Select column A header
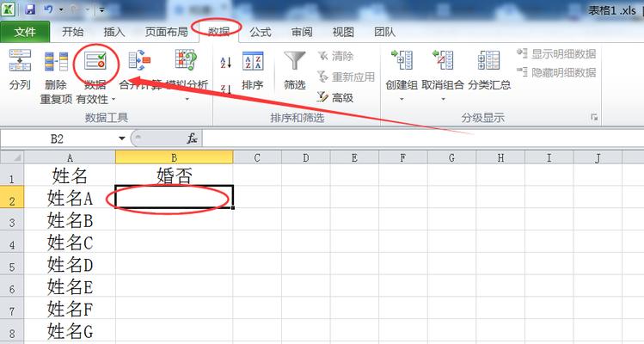The height and width of the screenshot is (344, 644). [70, 157]
